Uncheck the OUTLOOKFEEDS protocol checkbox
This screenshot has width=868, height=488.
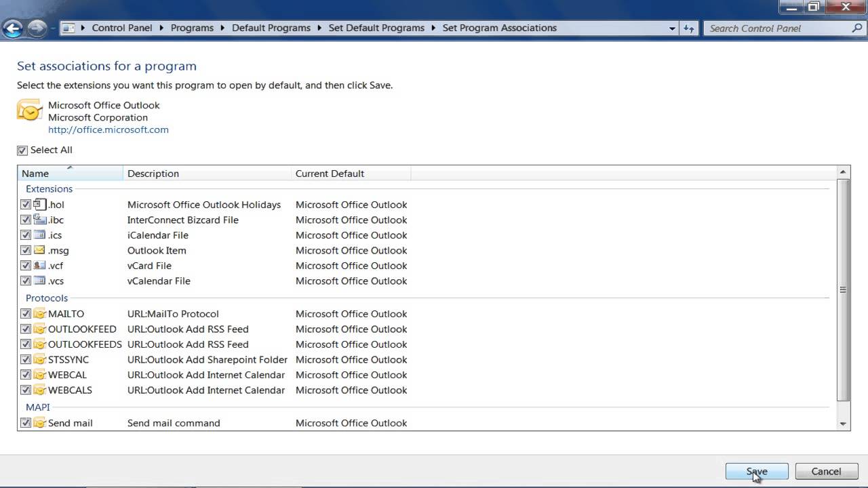pyautogui.click(x=25, y=344)
